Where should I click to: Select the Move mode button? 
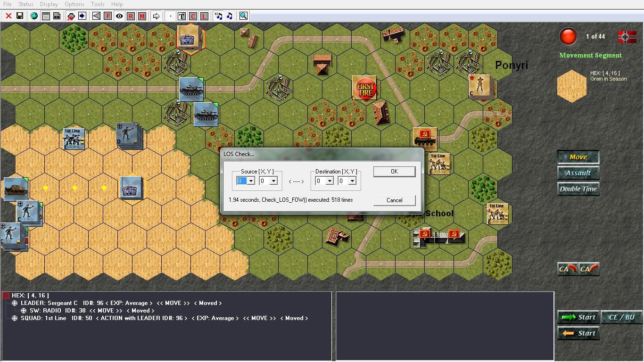[578, 157]
